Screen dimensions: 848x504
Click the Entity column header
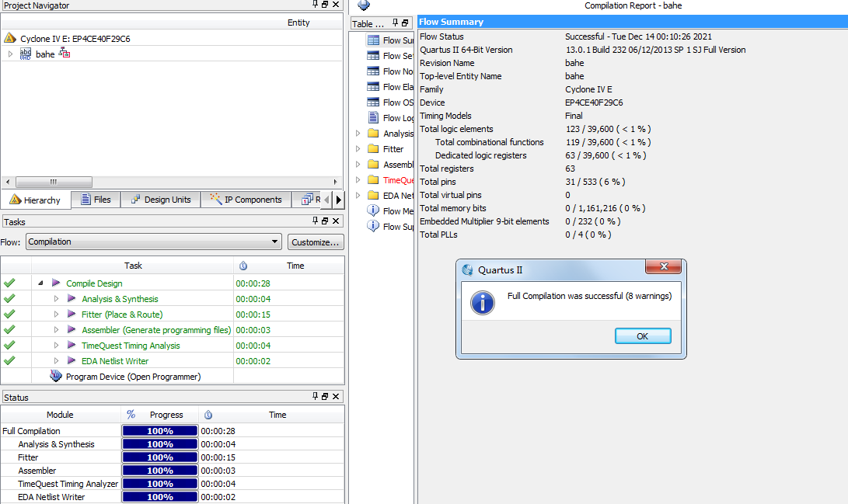click(x=298, y=23)
